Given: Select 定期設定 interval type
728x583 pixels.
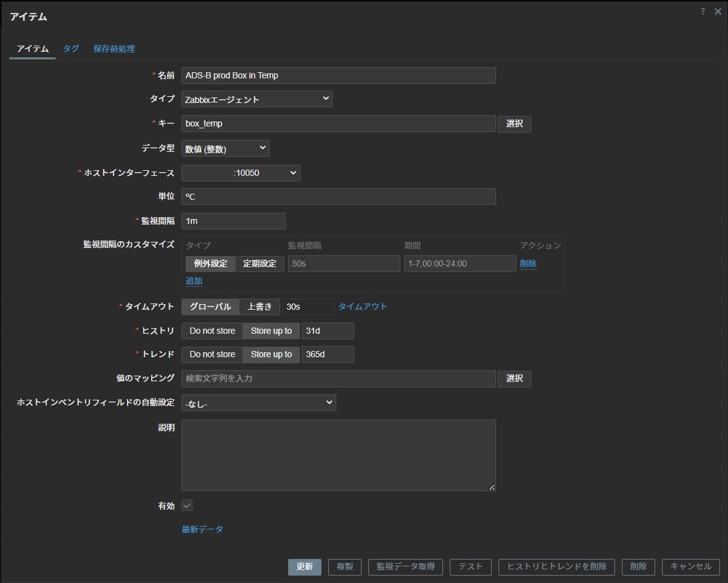Looking at the screenshot, I should [260, 263].
